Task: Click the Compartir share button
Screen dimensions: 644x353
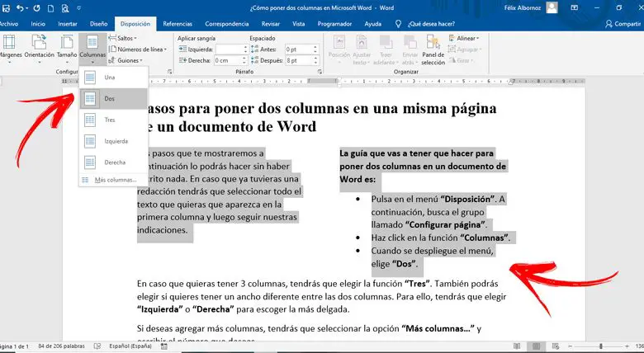Action: pos(623,24)
